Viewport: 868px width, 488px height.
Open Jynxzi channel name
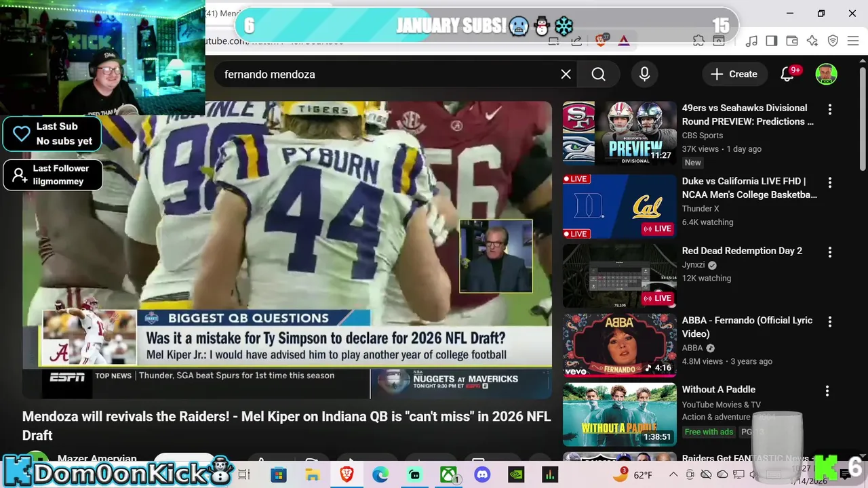[x=693, y=265]
